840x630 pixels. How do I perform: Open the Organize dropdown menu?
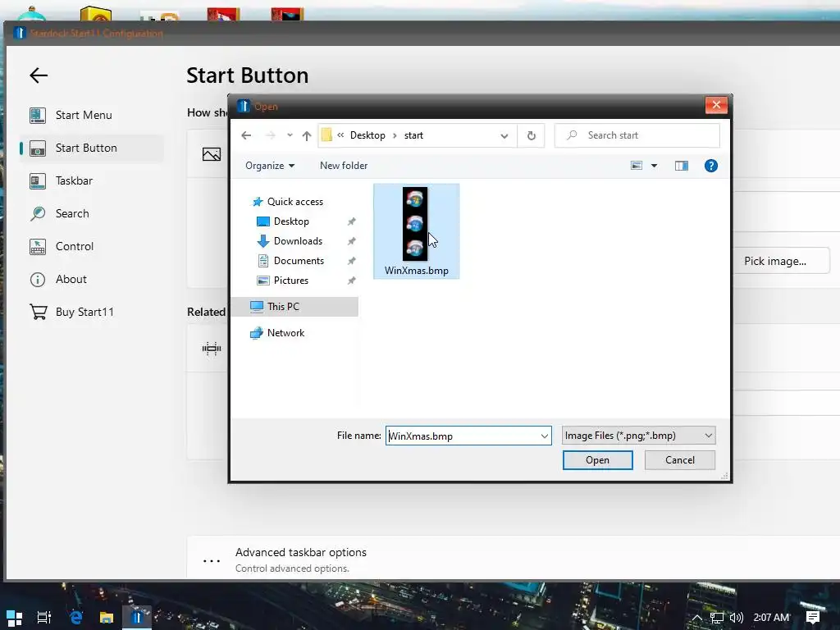pos(270,166)
